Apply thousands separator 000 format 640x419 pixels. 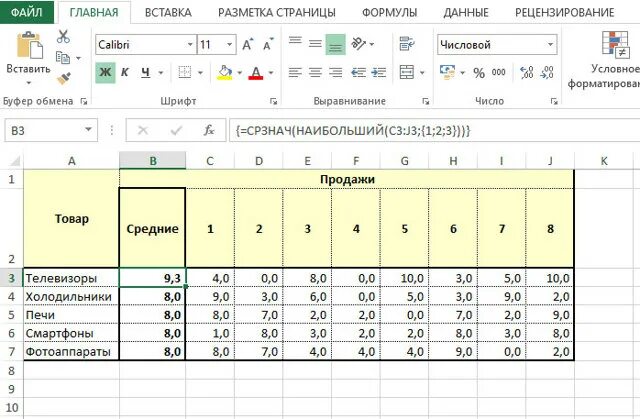pyautogui.click(x=498, y=73)
